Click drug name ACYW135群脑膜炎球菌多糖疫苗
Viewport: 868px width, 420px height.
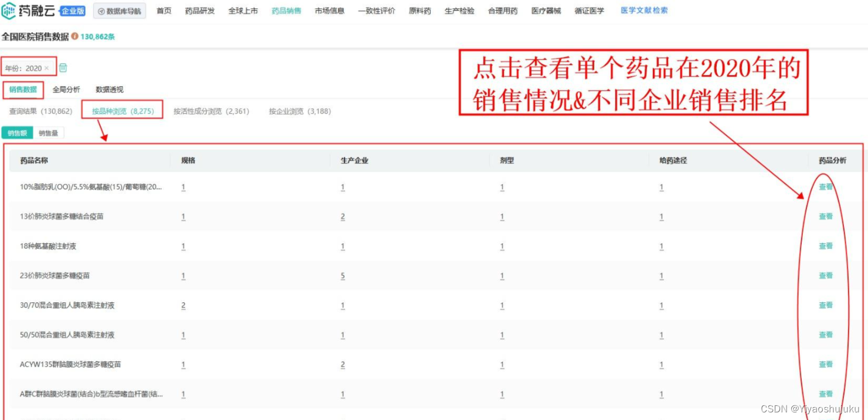tap(70, 364)
